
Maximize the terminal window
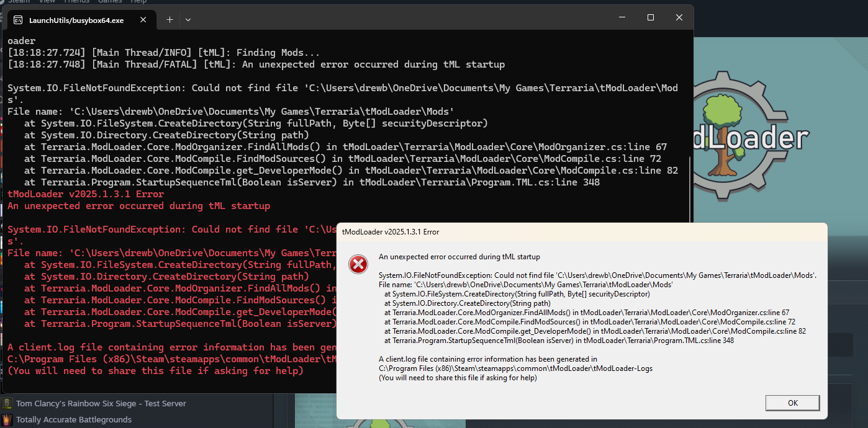pos(650,17)
